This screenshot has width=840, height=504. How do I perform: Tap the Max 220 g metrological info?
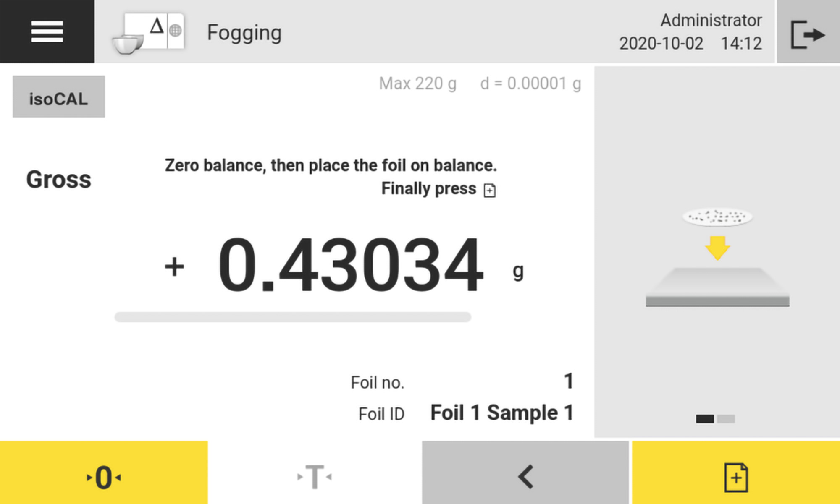coord(417,84)
